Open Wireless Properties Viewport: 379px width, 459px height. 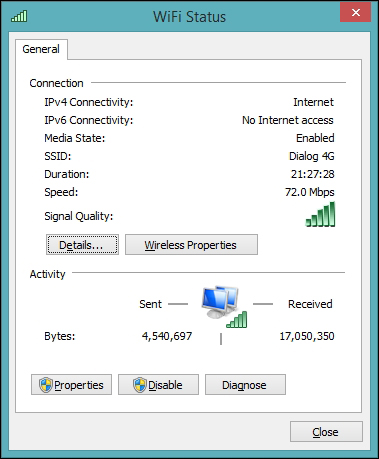click(x=191, y=245)
